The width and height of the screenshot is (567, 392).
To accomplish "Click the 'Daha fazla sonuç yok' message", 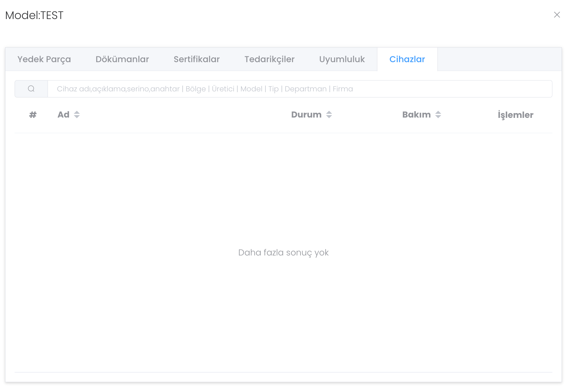I will pyautogui.click(x=283, y=253).
